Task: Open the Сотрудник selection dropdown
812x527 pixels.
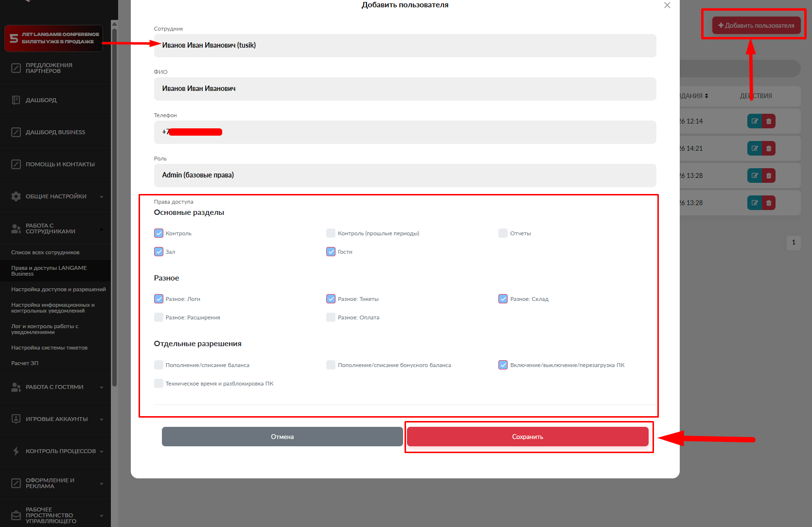Action: click(x=405, y=46)
